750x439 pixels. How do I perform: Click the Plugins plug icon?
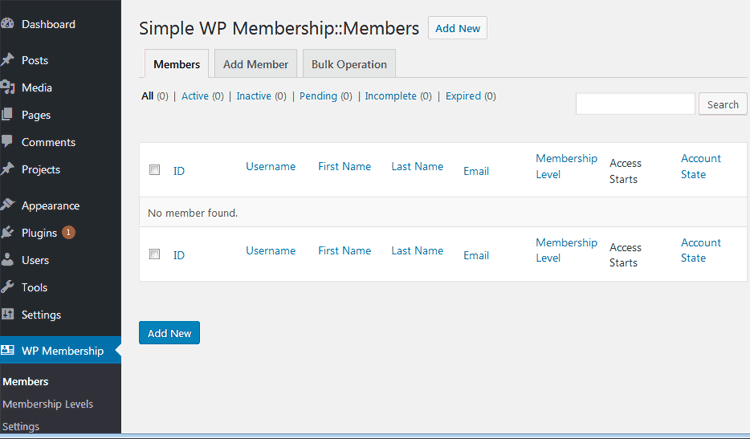[7, 232]
